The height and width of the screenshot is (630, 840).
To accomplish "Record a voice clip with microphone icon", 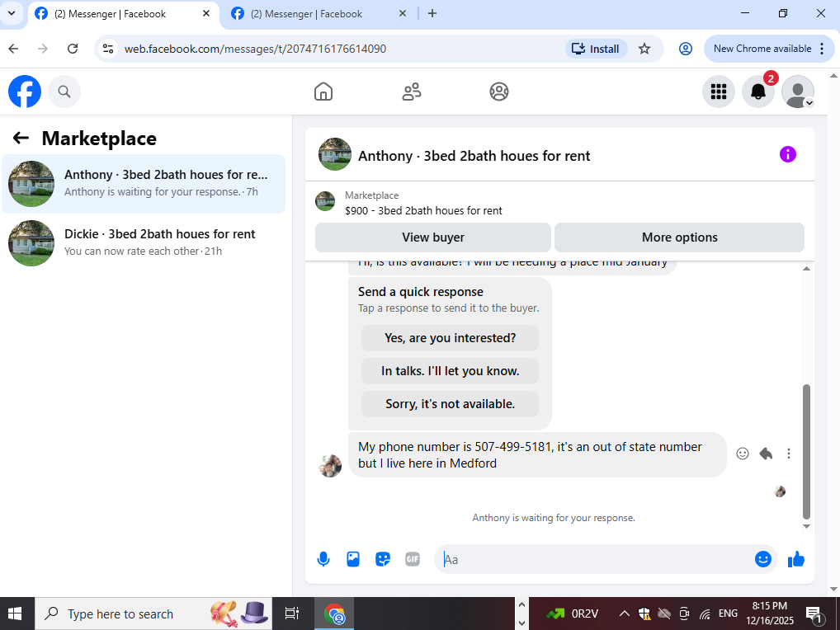I will pos(323,559).
